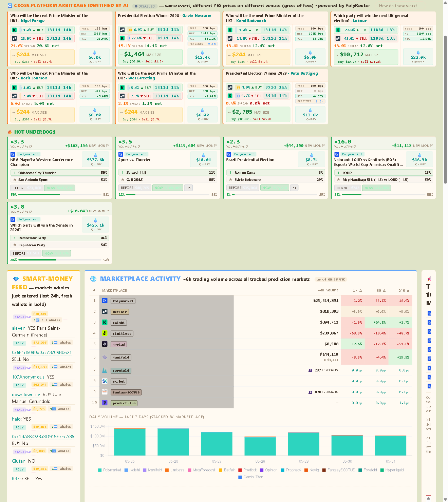Toggle the Gemini Titan series in chart legend
Image resolution: width=448 pixels, height=502 pixels.
click(x=251, y=477)
